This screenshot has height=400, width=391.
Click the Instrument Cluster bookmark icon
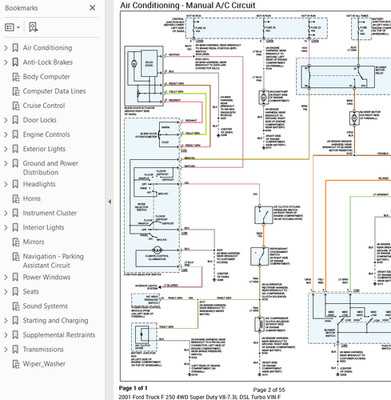[x=15, y=213]
